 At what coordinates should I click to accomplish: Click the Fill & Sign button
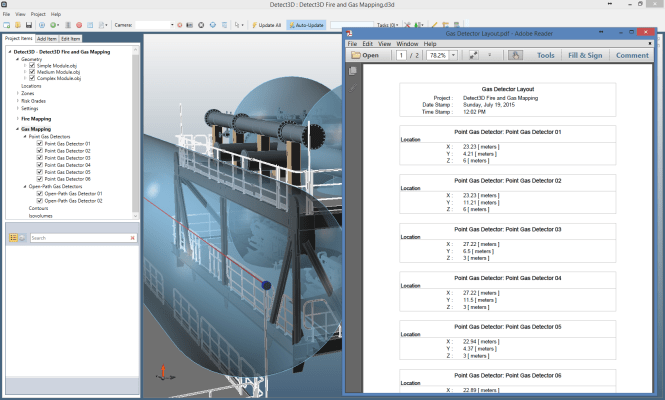pos(585,56)
